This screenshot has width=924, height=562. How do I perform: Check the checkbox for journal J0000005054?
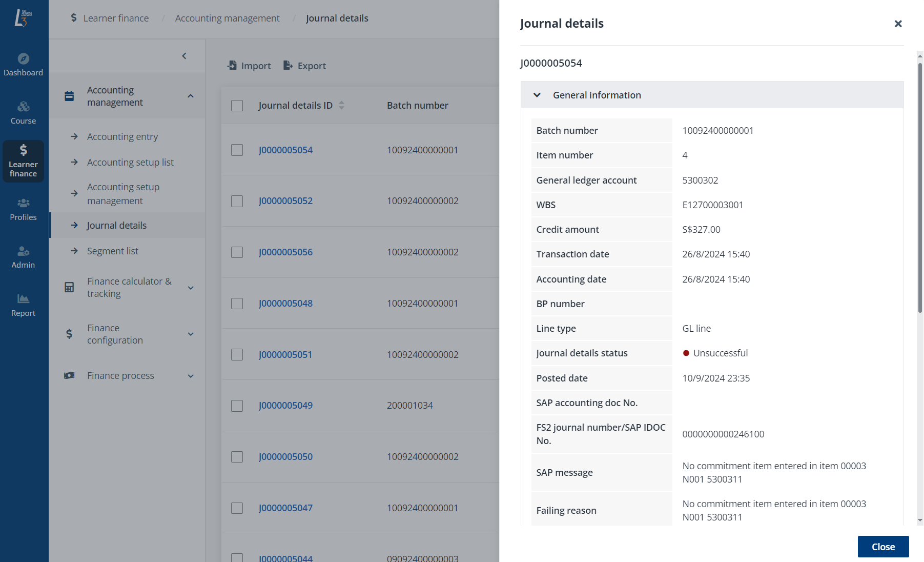[237, 150]
